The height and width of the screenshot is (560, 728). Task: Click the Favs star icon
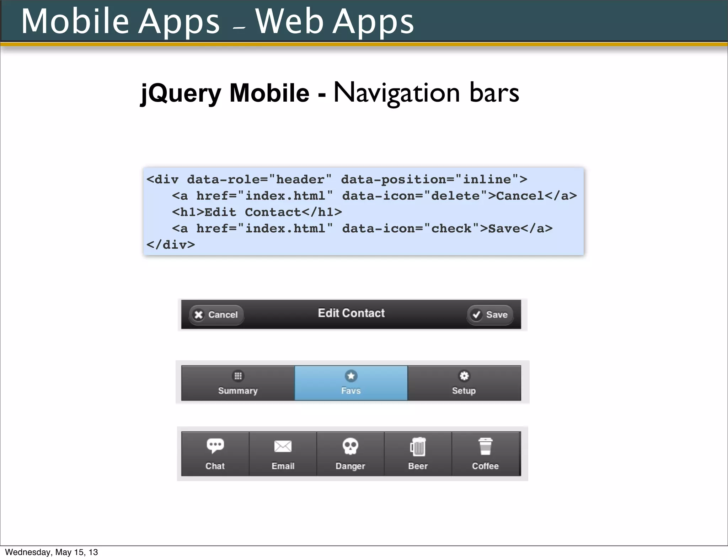tap(351, 376)
